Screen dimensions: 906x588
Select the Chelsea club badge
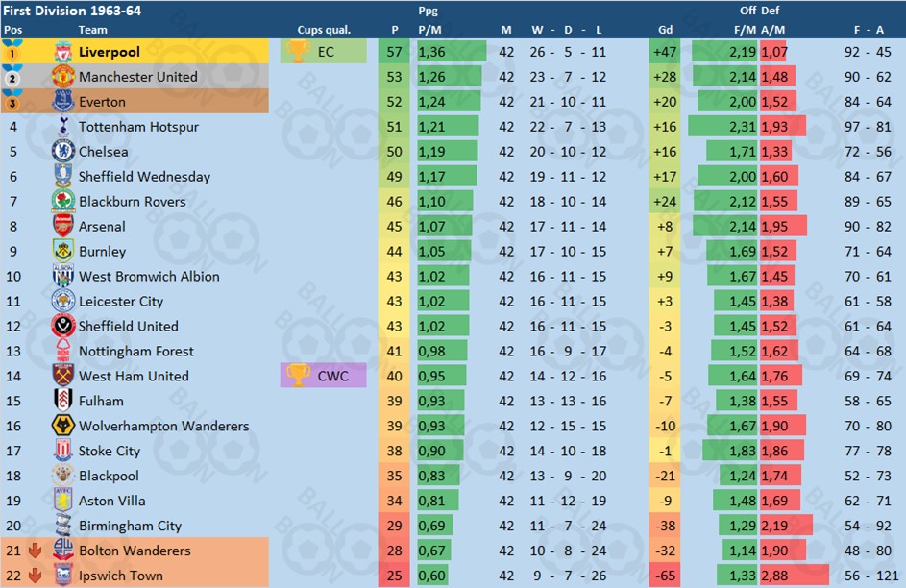(63, 152)
